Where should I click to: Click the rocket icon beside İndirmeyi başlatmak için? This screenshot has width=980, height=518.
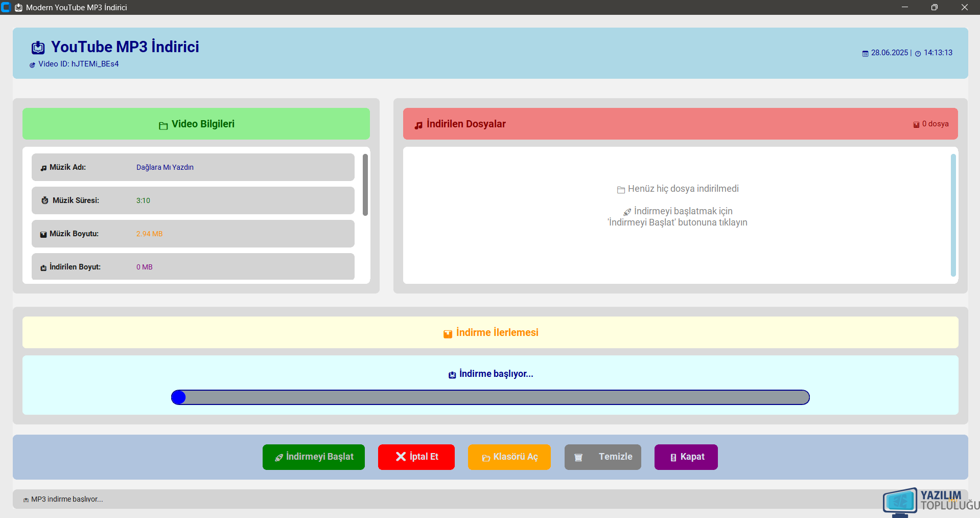(x=627, y=212)
